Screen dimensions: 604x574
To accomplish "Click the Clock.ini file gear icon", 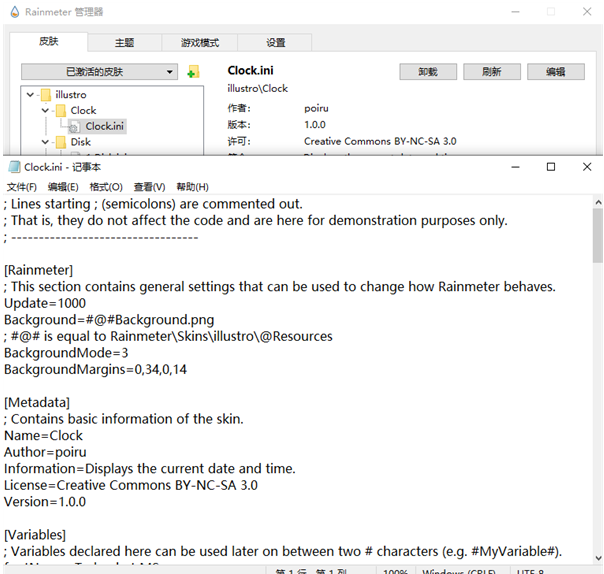I will (x=74, y=126).
